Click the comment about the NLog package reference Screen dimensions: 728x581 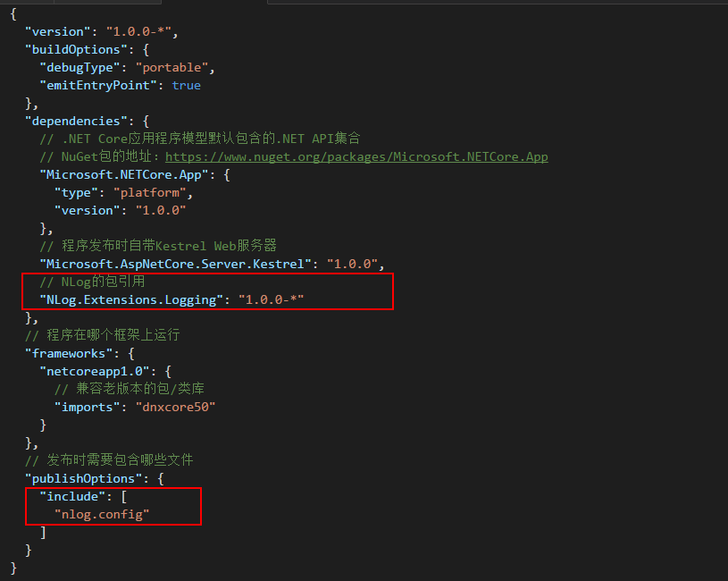pyautogui.click(x=92, y=282)
